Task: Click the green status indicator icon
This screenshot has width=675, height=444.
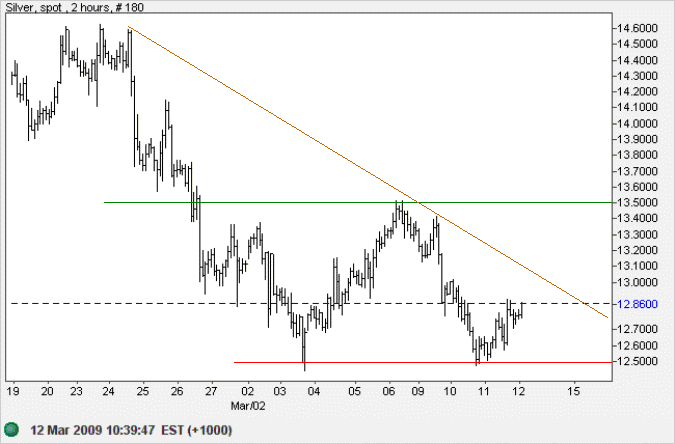Action: (12, 429)
